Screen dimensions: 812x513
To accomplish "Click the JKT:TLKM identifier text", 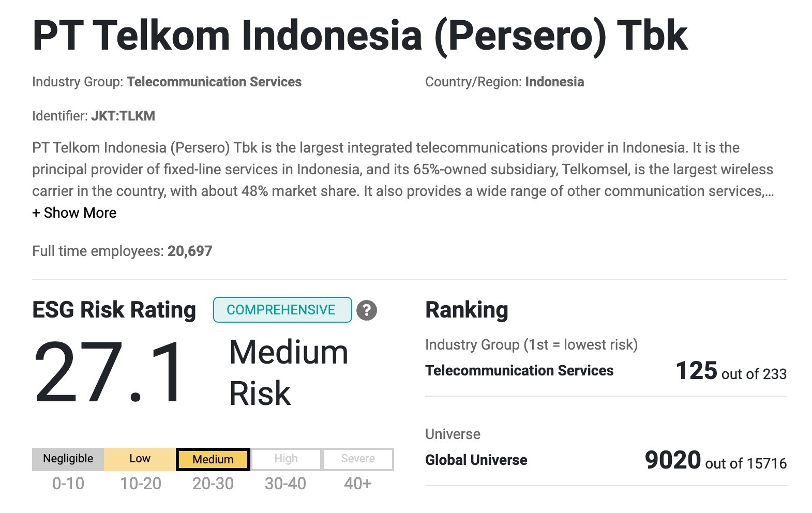I will pyautogui.click(x=123, y=116).
